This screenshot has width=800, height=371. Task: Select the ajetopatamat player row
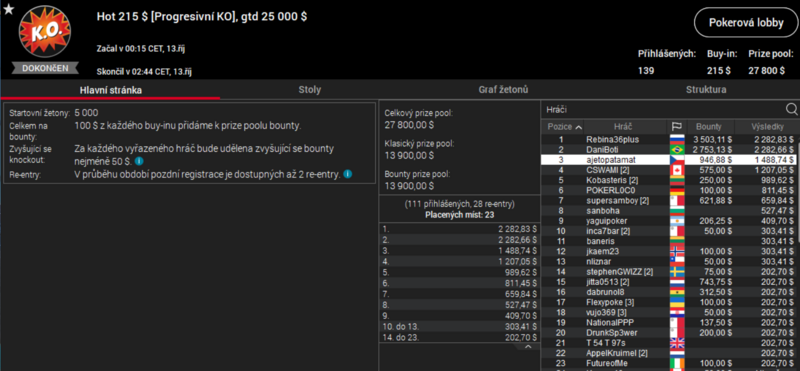669,160
